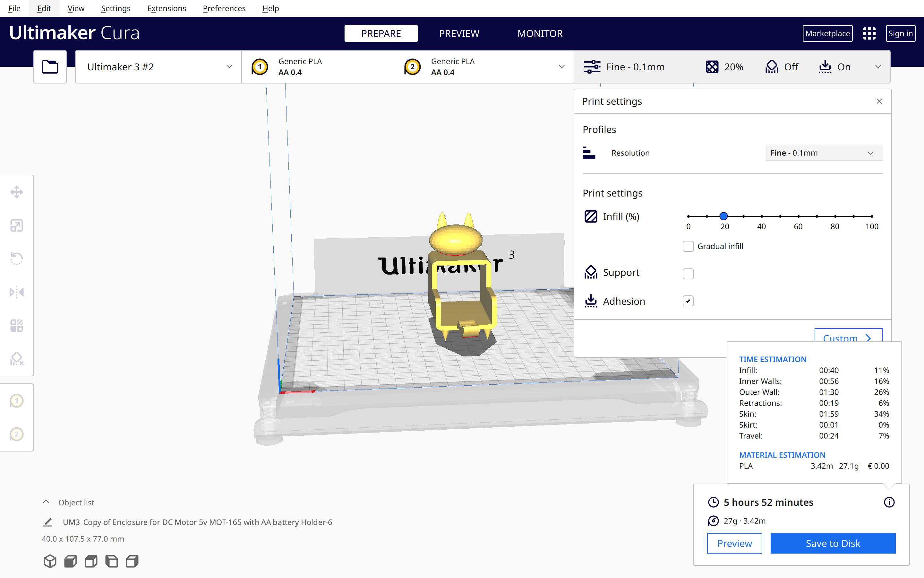
Task: Switch to Custom print settings
Action: 848,335
